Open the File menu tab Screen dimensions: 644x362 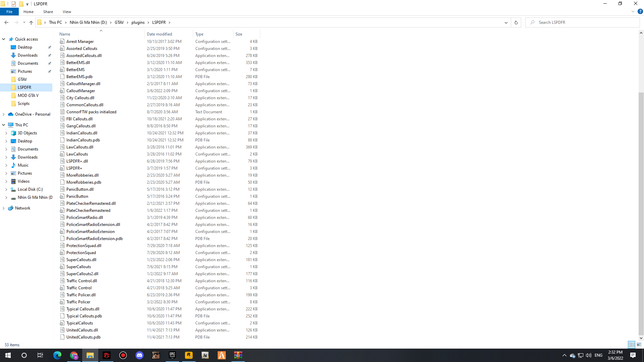9,12
